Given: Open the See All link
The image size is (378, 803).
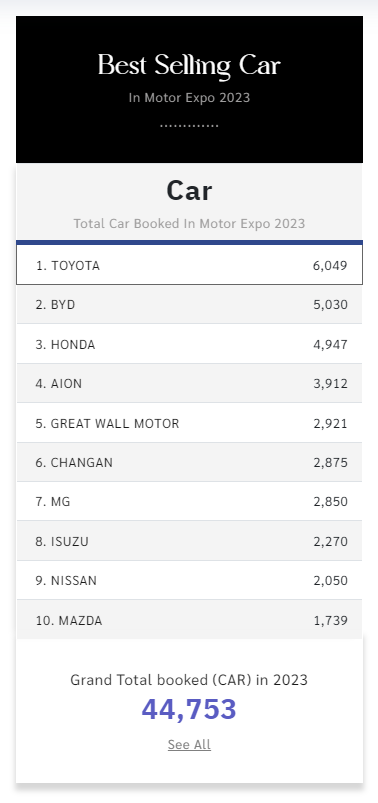Looking at the screenshot, I should point(189,745).
